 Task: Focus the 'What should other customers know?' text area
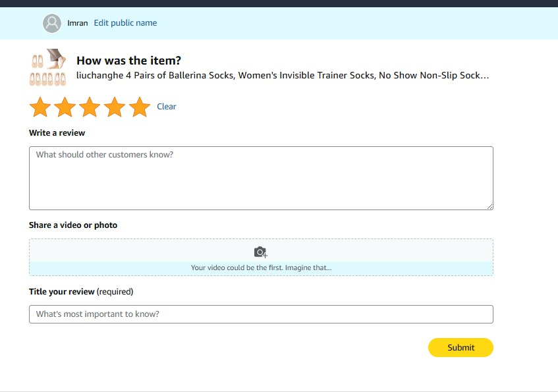(x=261, y=178)
